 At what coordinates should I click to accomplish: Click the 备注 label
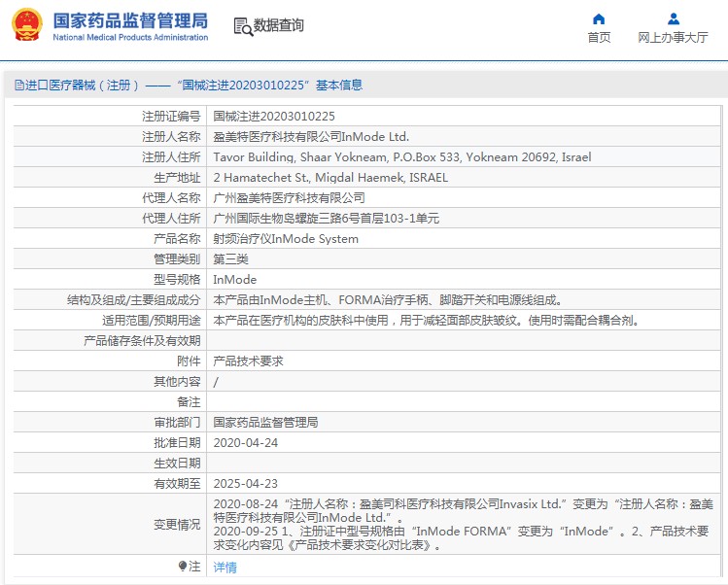coord(189,402)
